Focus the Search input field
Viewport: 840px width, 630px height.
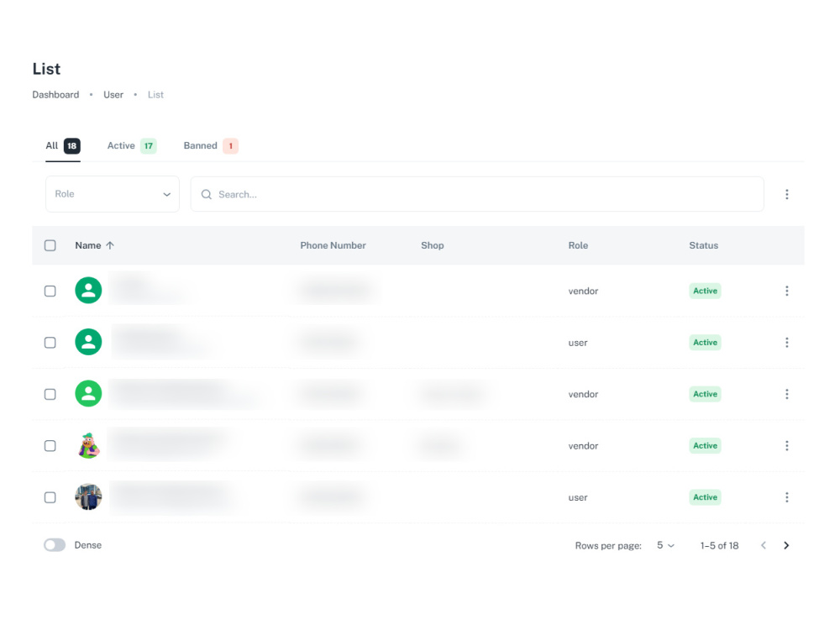point(477,194)
